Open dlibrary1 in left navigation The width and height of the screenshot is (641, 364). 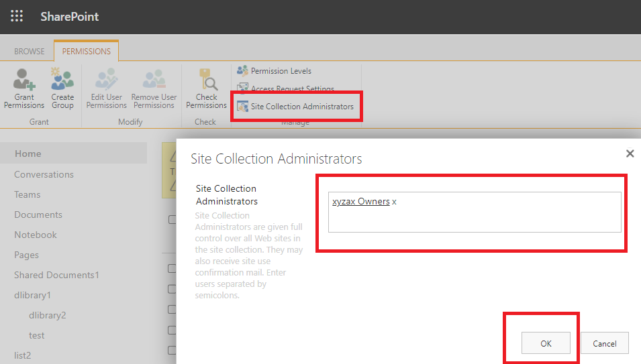[x=32, y=295]
